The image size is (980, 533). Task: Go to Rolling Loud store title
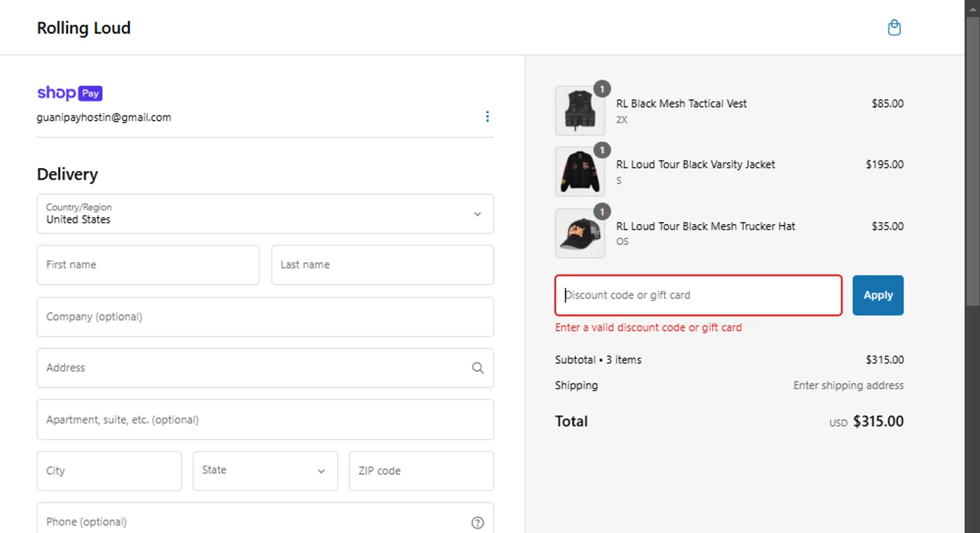(x=84, y=28)
